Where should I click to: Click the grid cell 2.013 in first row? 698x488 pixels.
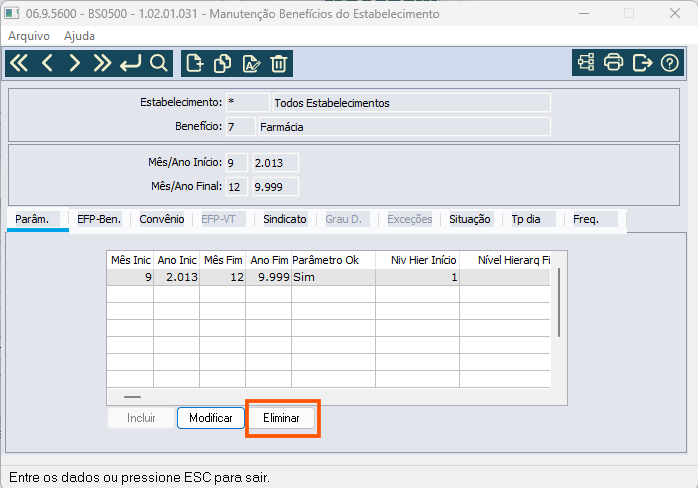[x=177, y=277]
